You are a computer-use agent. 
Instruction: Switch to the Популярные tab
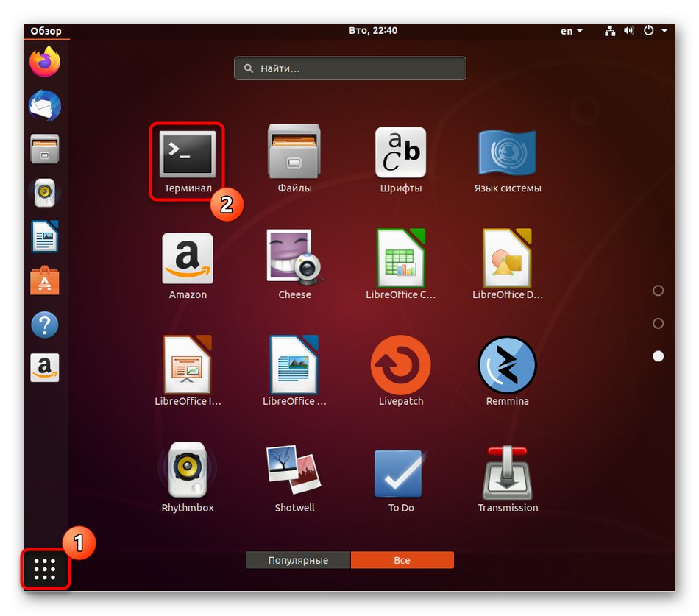click(298, 560)
